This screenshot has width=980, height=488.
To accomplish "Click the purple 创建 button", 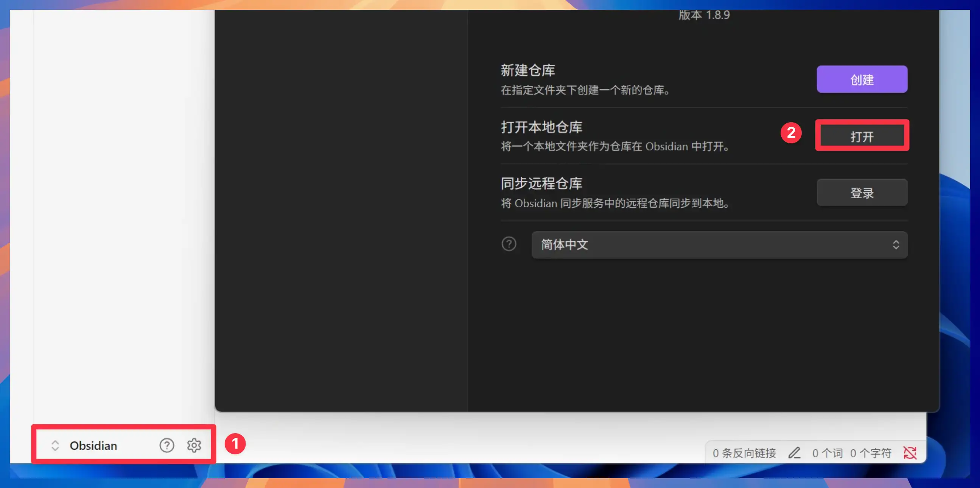I will click(862, 79).
